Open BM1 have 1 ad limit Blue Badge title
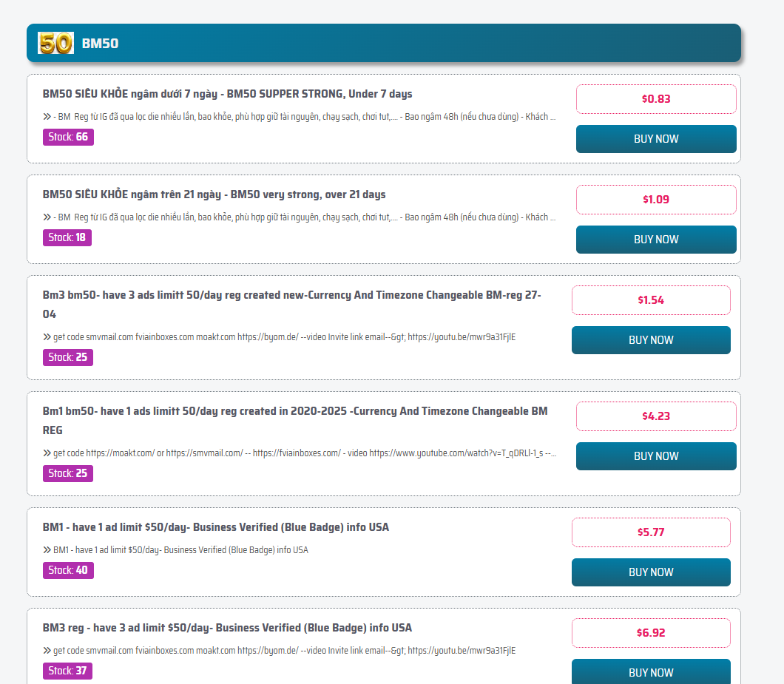This screenshot has height=684, width=784. point(215,527)
